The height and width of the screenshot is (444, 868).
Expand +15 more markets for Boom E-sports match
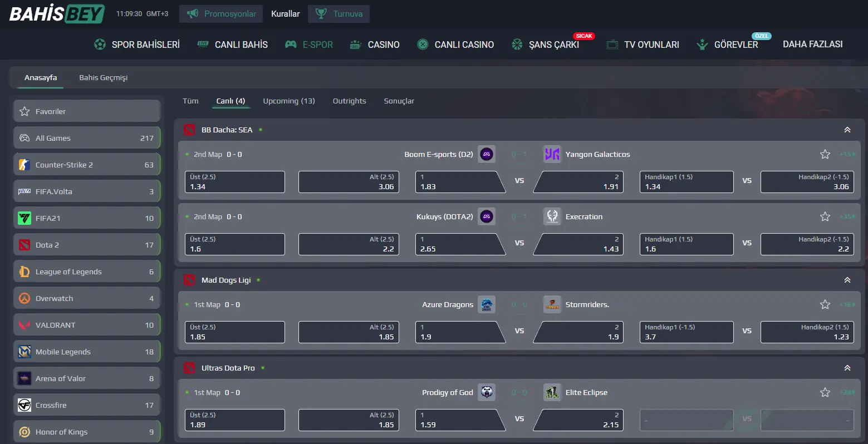pyautogui.click(x=847, y=154)
